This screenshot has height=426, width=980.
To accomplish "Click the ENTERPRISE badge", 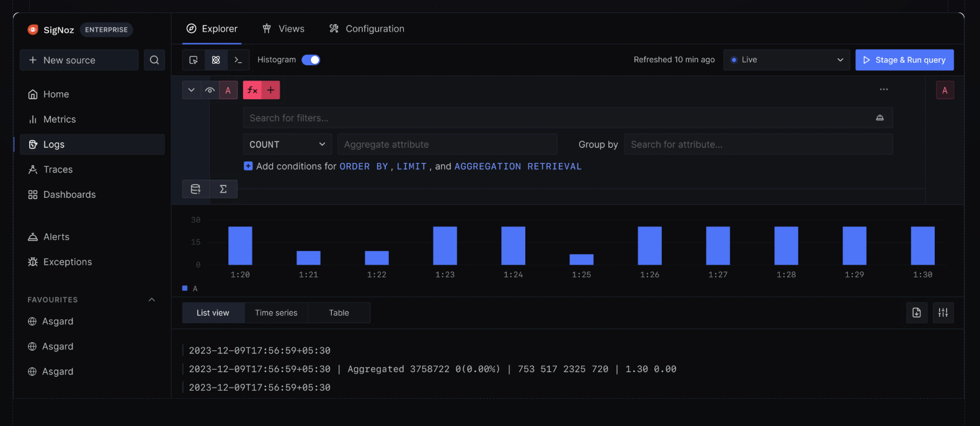I will (106, 30).
